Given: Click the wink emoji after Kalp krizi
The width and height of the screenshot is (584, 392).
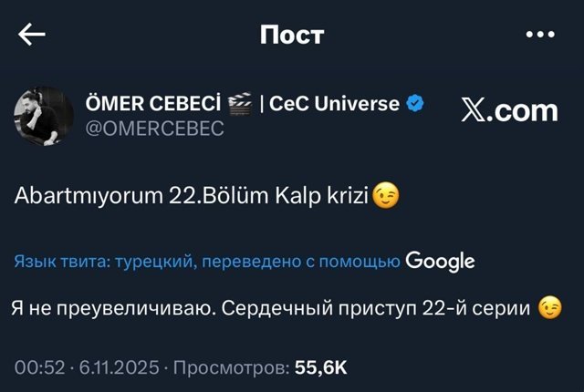Looking at the screenshot, I should pyautogui.click(x=386, y=197).
